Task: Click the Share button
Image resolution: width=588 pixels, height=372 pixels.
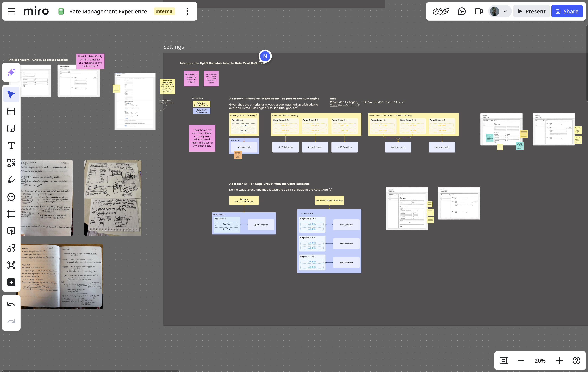Action: pyautogui.click(x=567, y=11)
